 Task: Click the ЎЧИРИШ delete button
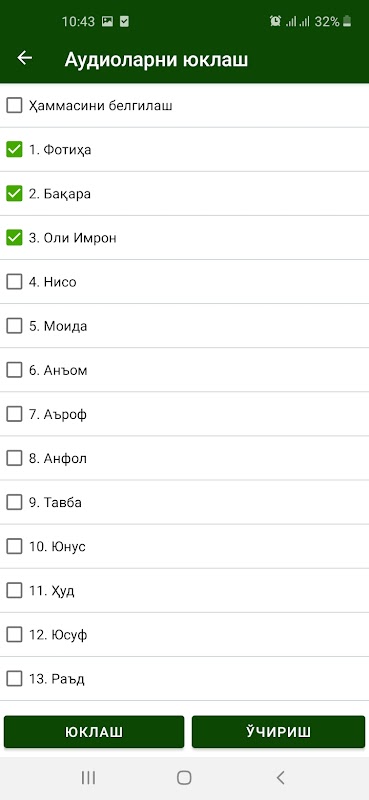(279, 732)
